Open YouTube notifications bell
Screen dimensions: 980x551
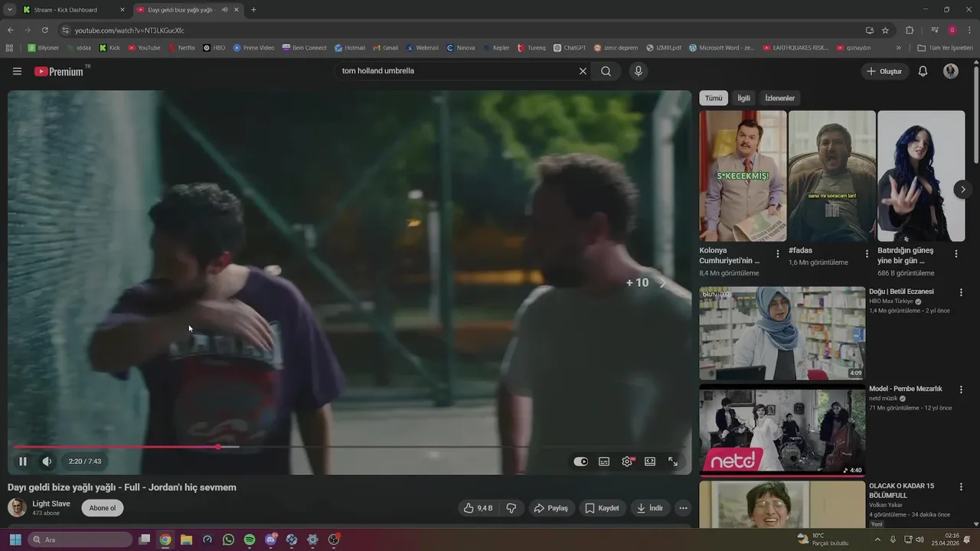pos(923,71)
